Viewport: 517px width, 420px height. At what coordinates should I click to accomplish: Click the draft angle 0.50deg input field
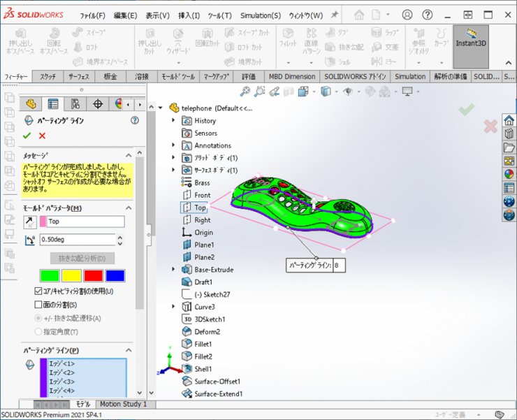coord(75,240)
